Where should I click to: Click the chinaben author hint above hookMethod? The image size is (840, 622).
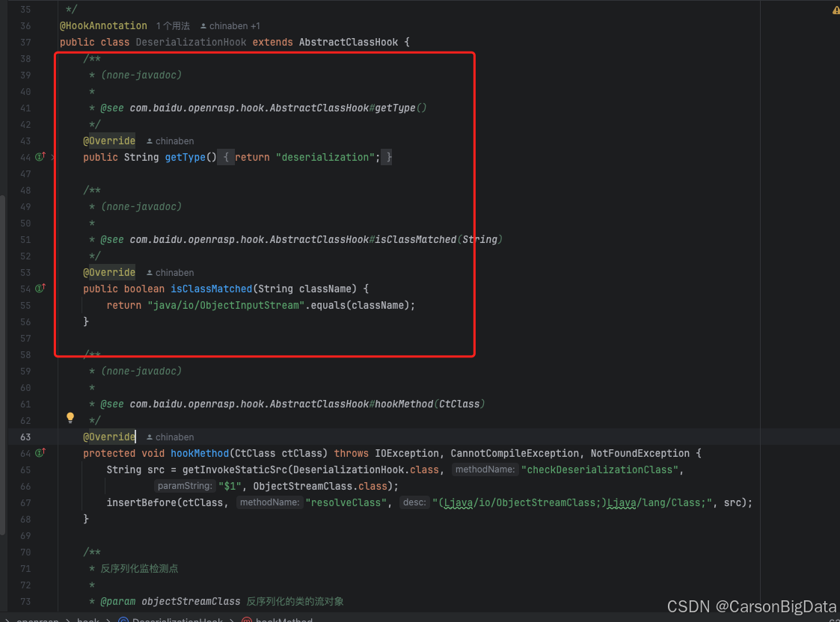[x=171, y=437]
